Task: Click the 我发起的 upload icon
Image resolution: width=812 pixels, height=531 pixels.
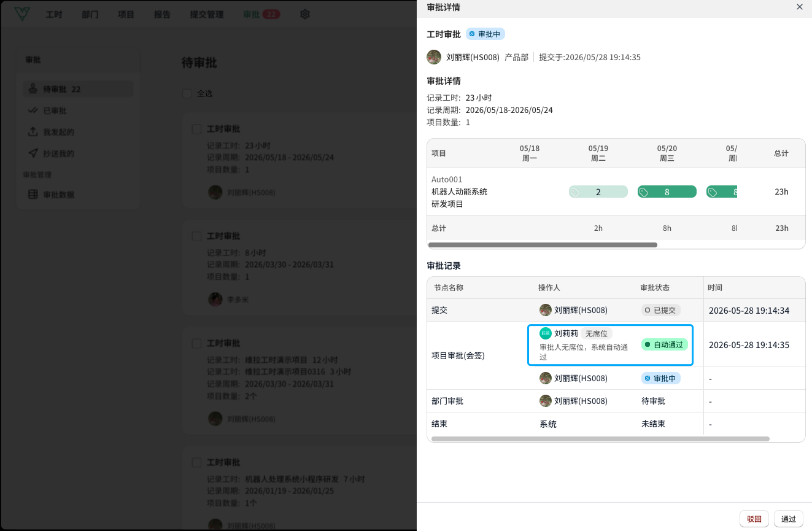Action: [33, 132]
